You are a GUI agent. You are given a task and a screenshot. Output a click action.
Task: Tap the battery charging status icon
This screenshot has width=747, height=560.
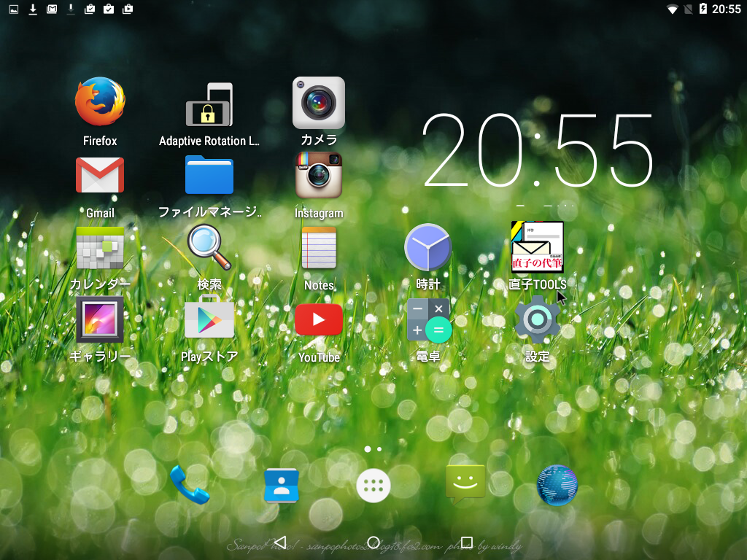pyautogui.click(x=703, y=9)
